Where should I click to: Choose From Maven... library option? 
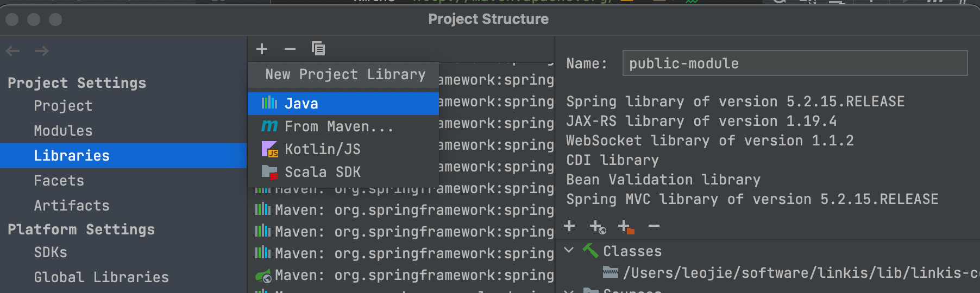[x=338, y=126]
